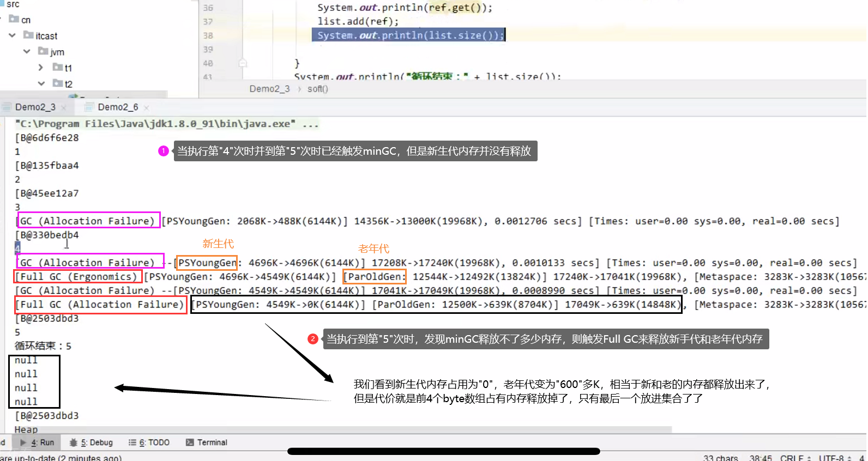The height and width of the screenshot is (461, 868).
Task: Click the 33 chars status bar entry
Action: pos(720,458)
